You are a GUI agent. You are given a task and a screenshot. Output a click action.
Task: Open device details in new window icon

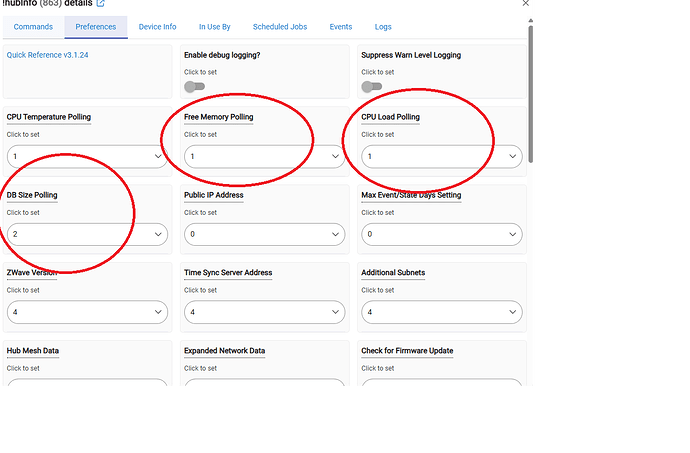coord(100,4)
